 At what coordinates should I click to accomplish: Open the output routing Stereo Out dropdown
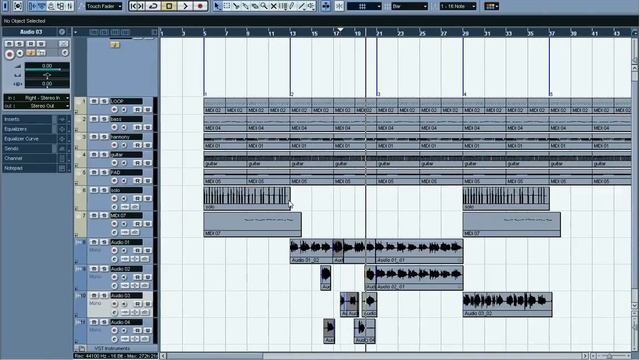tap(37, 106)
